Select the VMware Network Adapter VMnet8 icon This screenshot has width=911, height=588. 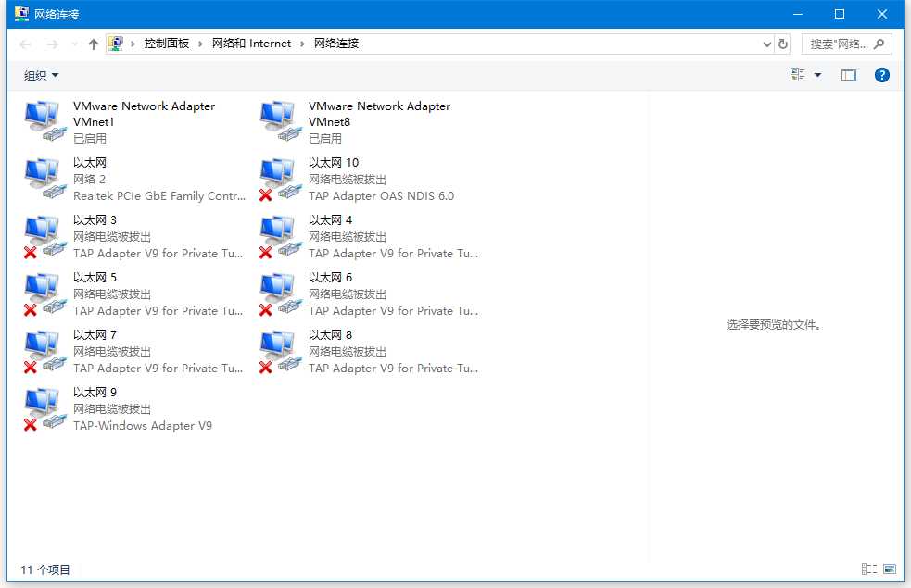280,120
